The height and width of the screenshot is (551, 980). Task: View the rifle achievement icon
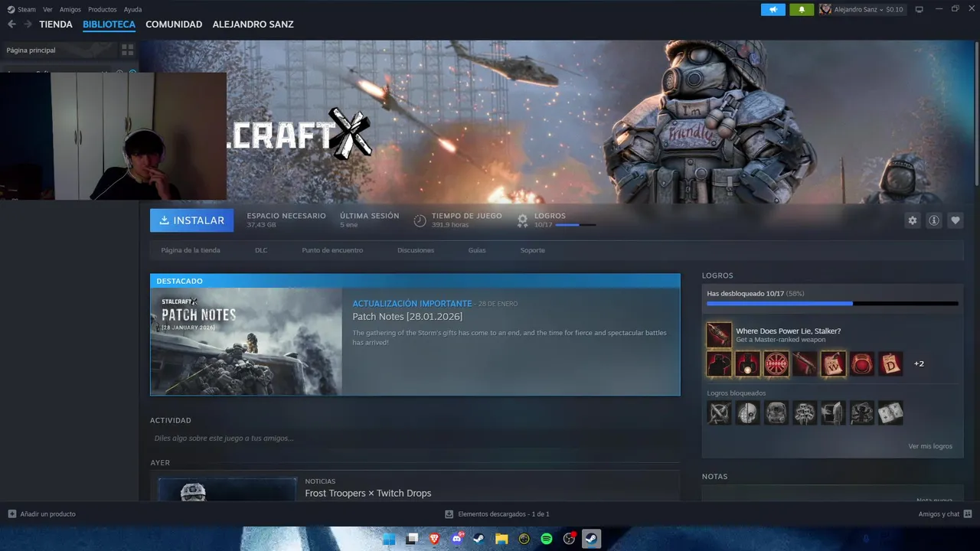coord(805,364)
